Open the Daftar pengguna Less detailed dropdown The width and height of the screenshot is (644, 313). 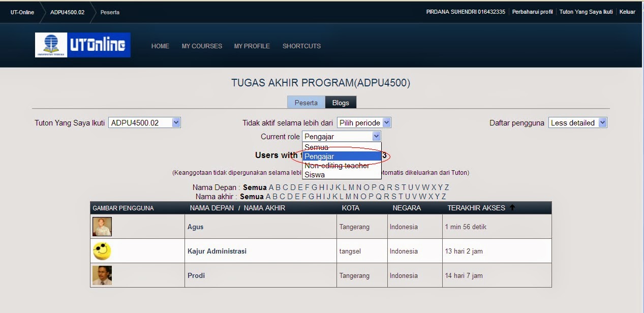point(578,122)
